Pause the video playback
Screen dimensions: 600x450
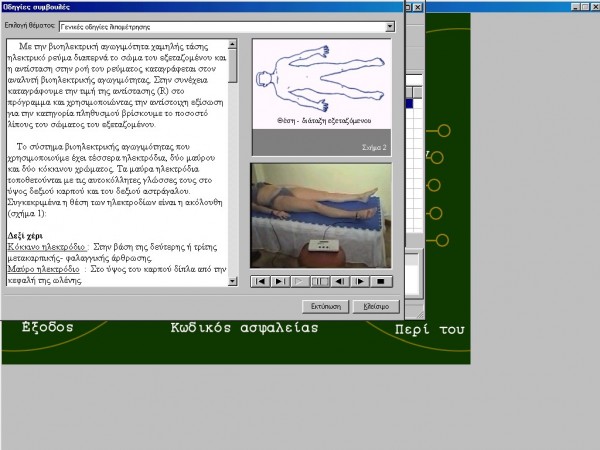pos(320,282)
